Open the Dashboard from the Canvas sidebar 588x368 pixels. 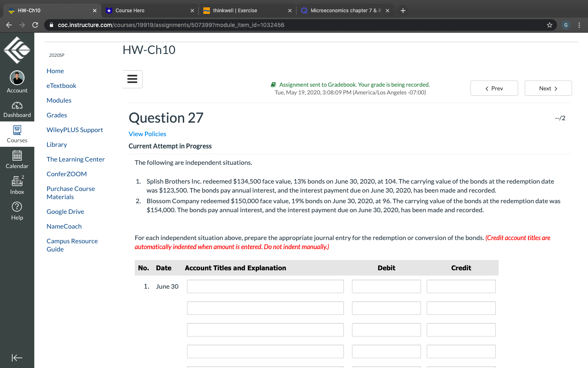pyautogui.click(x=17, y=109)
